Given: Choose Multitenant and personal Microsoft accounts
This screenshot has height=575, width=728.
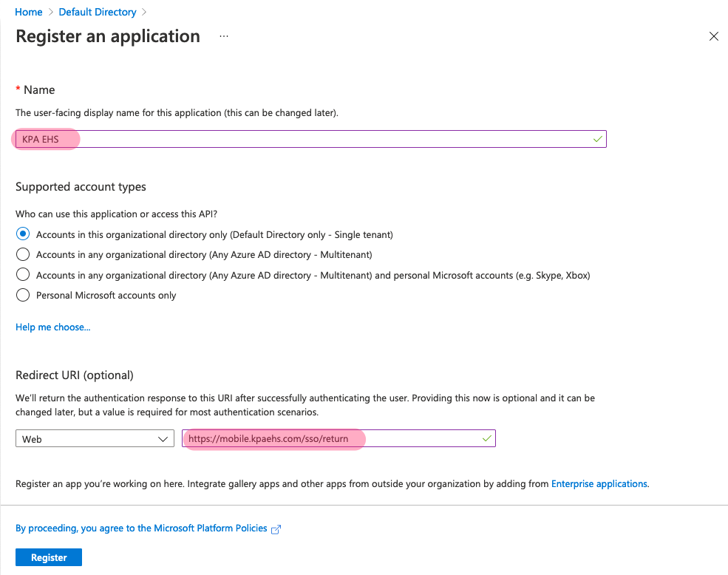Looking at the screenshot, I should [23, 275].
